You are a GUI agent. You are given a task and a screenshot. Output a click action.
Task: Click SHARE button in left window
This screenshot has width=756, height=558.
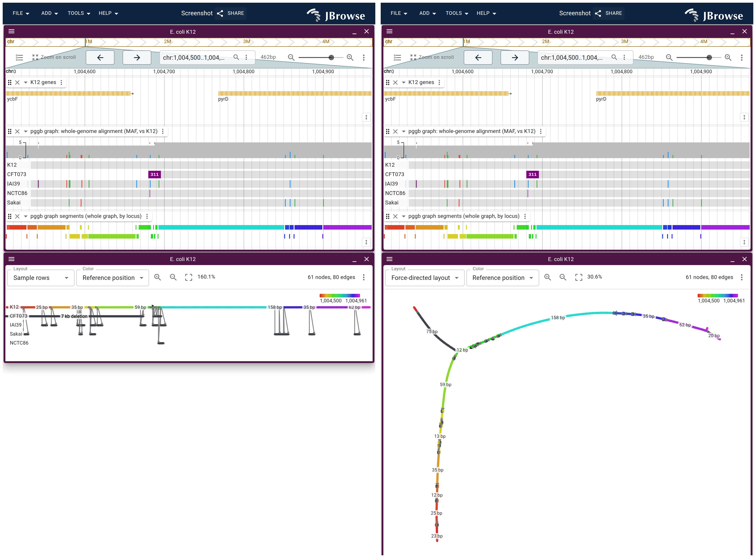point(231,13)
